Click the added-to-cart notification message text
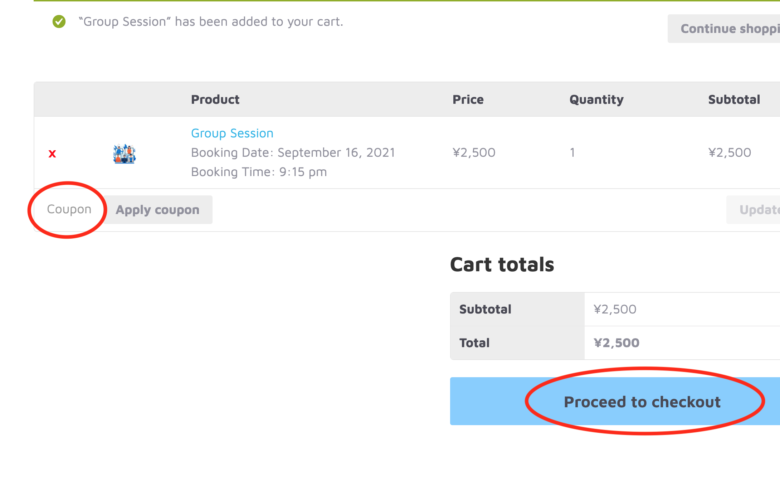Image resolution: width=780 pixels, height=491 pixels. [211, 21]
